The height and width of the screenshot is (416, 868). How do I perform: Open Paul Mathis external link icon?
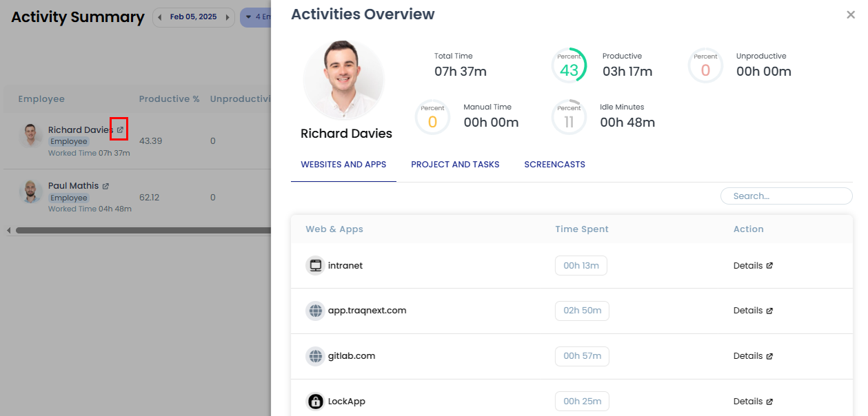tap(105, 185)
